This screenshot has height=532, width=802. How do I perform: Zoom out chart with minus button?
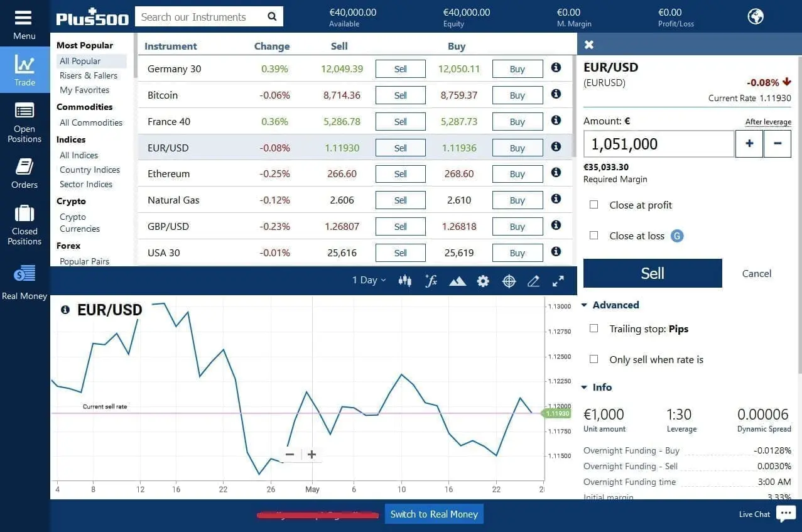point(290,454)
